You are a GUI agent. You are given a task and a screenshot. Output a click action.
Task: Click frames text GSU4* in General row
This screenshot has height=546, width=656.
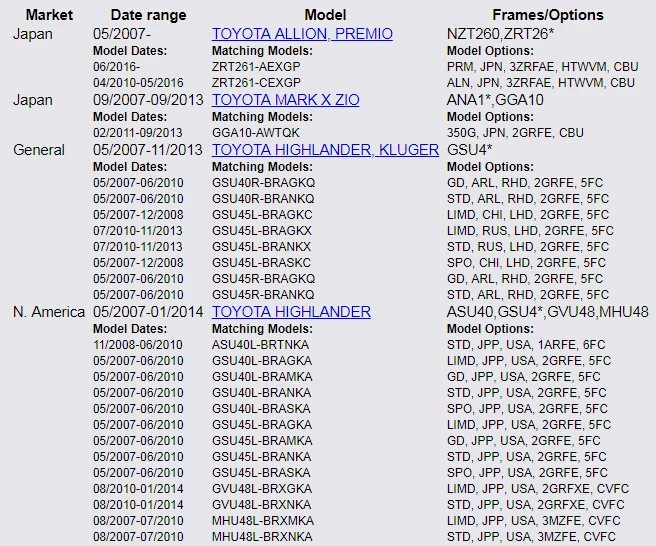pos(469,150)
